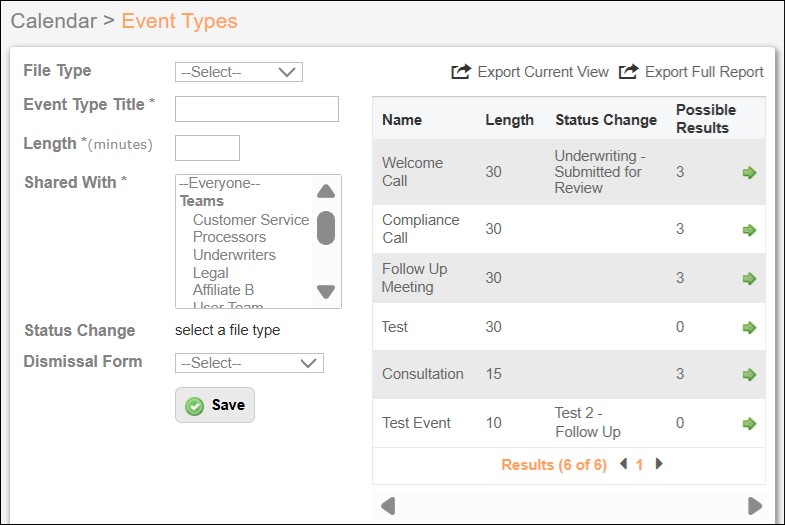785x525 pixels.
Task: Select Processors in Shared With list
Action: point(229,237)
